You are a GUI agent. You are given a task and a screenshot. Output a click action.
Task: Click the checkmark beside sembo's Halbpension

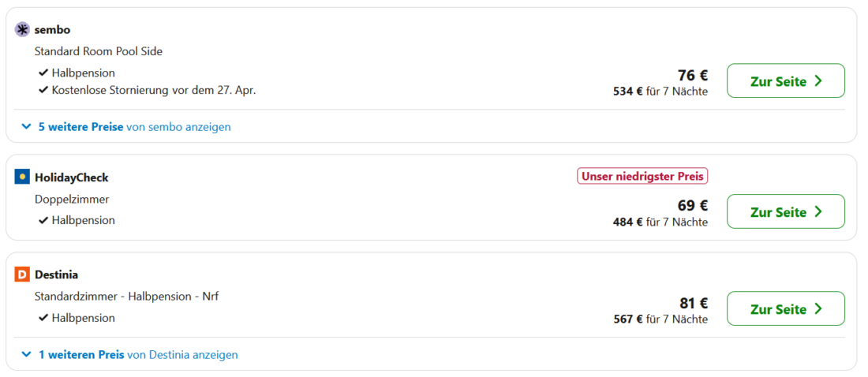click(x=43, y=73)
